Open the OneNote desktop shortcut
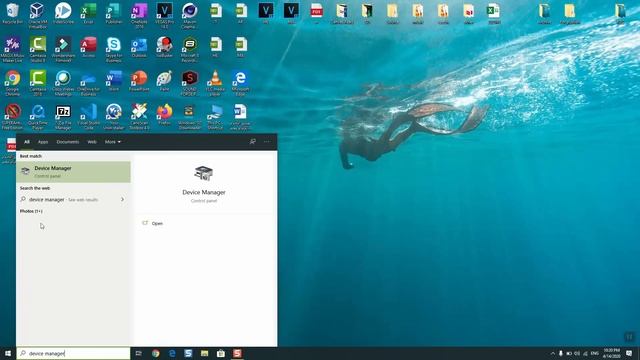Image resolution: width=640 pixels, height=360 pixels. click(139, 16)
